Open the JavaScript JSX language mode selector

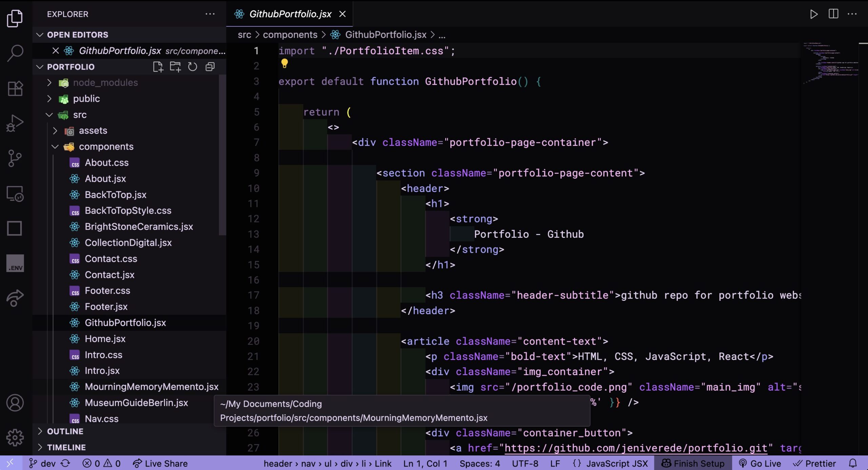click(617, 463)
